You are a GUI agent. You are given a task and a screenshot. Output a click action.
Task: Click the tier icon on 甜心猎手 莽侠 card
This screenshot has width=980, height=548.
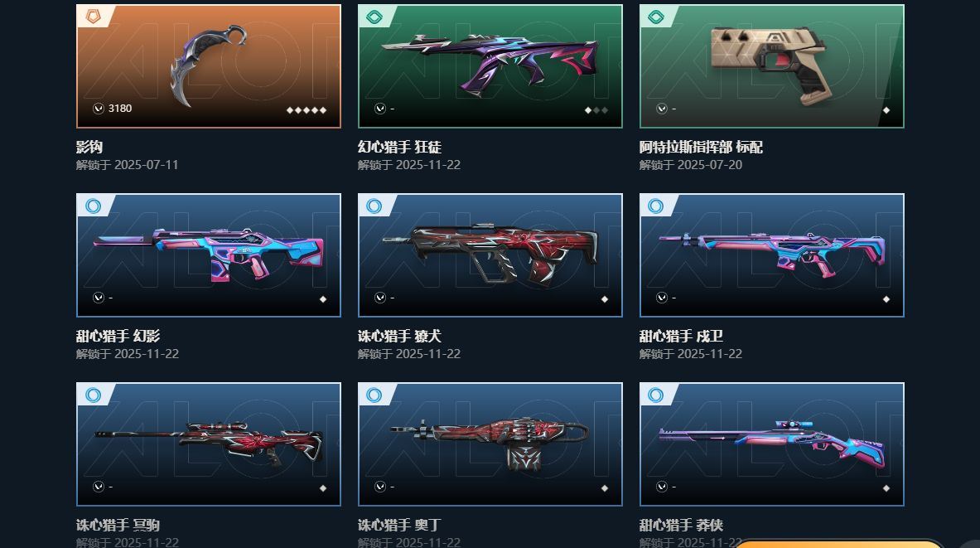(x=656, y=395)
